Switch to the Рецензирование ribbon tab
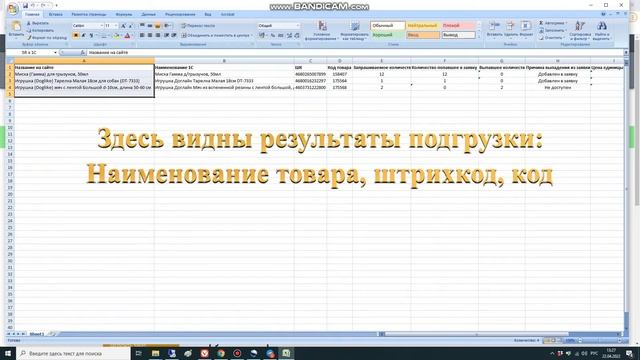The height and width of the screenshot is (360, 640). [x=180, y=14]
